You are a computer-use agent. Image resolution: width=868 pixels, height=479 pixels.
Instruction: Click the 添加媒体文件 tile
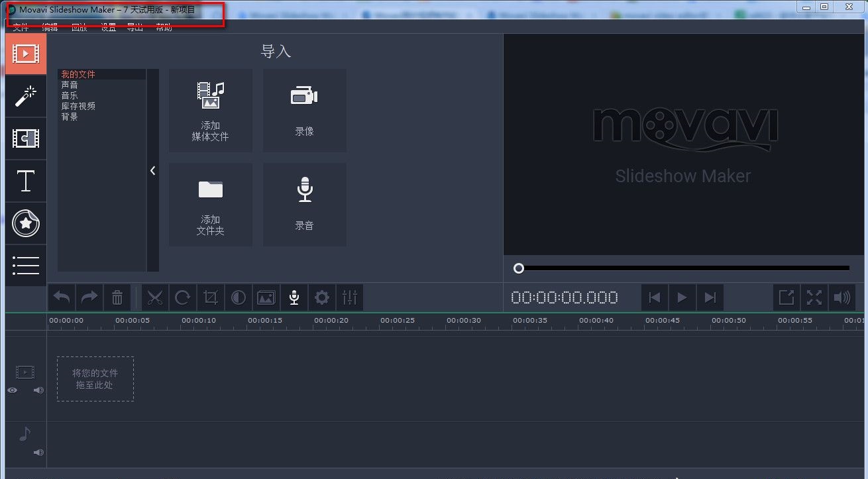pos(211,111)
